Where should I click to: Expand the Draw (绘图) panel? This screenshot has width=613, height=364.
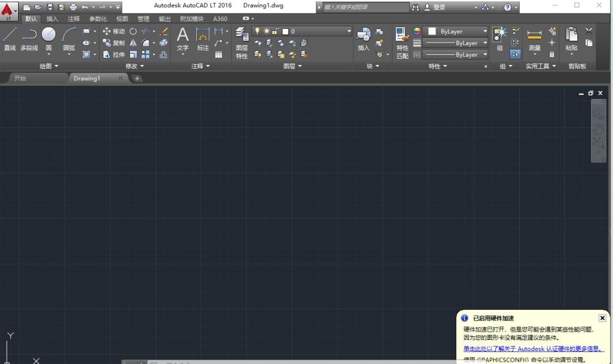click(49, 66)
